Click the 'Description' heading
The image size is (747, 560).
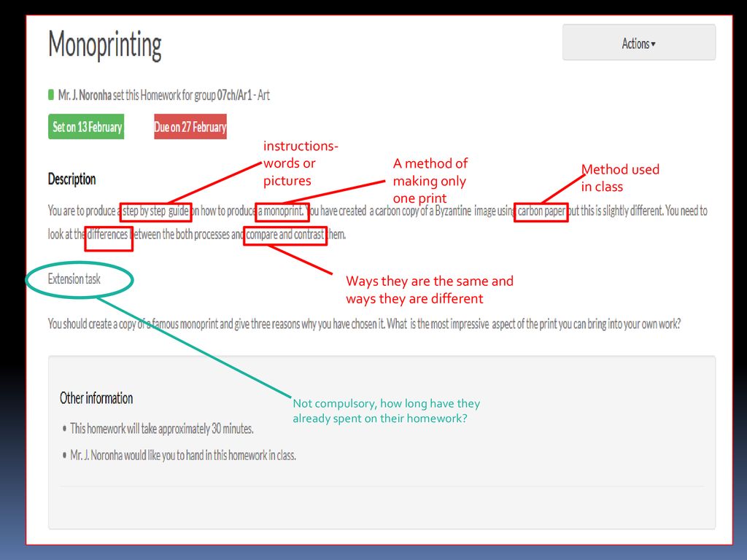point(71,179)
